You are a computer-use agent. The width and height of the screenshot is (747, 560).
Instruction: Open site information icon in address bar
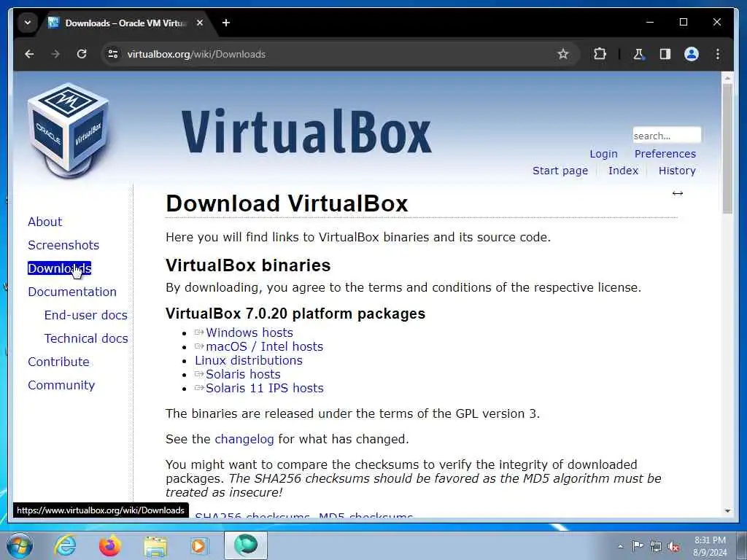pos(113,54)
